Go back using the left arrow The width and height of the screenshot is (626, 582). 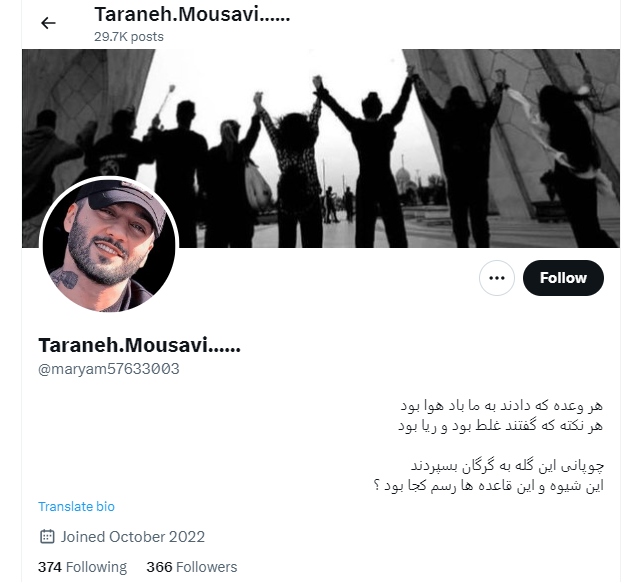[48, 23]
